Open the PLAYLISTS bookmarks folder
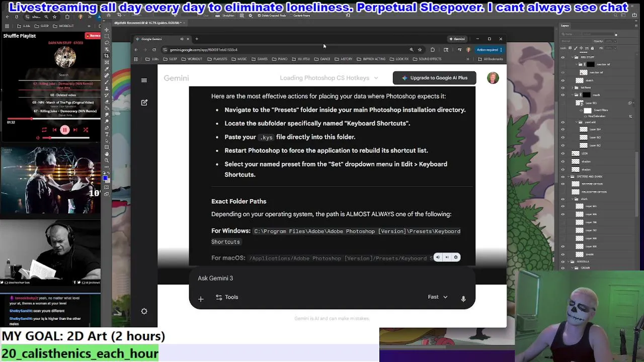This screenshot has width=644, height=362. tap(217, 59)
